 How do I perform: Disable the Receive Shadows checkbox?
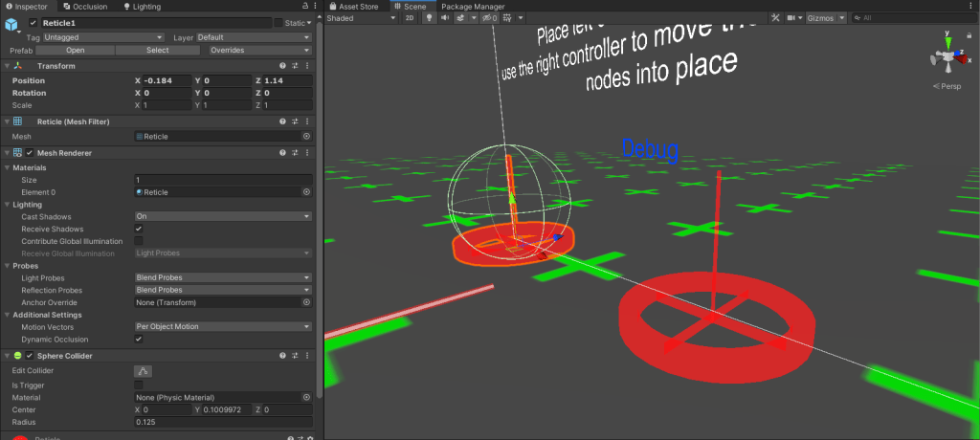pyautogui.click(x=139, y=230)
